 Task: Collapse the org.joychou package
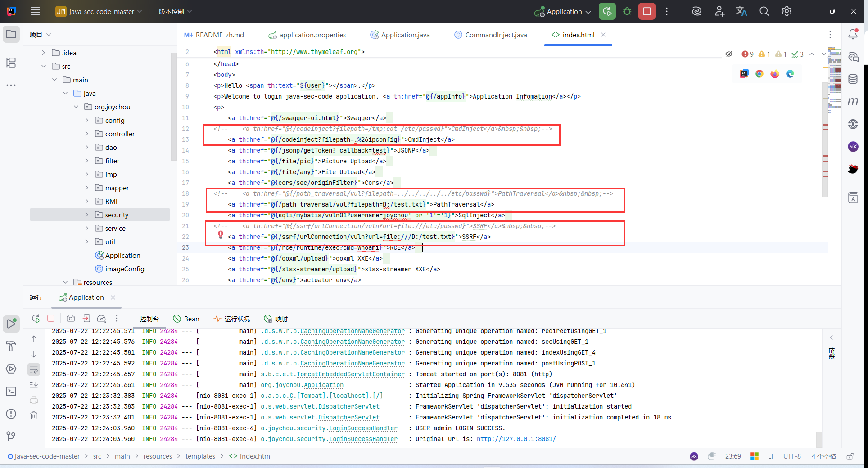click(76, 107)
